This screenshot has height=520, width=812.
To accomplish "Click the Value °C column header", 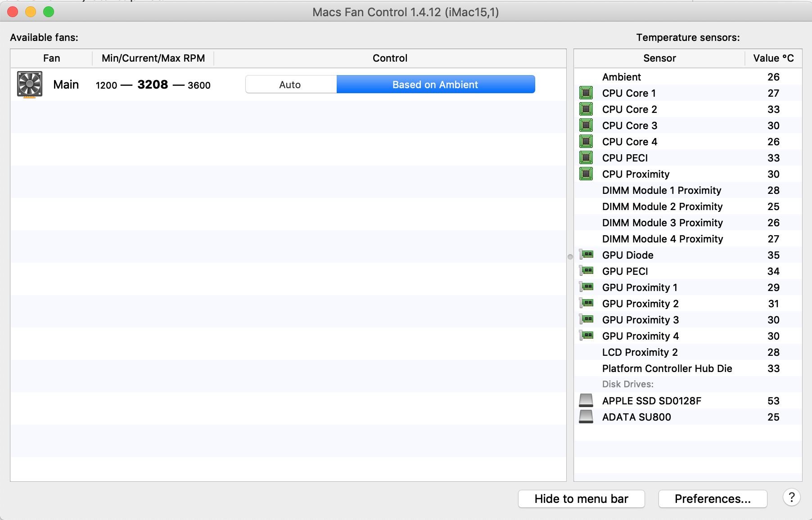I will pos(774,58).
